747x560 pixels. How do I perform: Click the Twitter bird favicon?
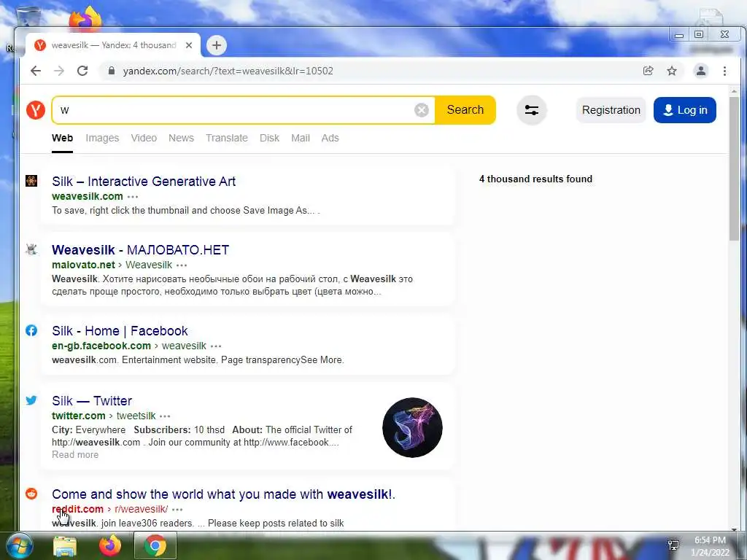(31, 400)
